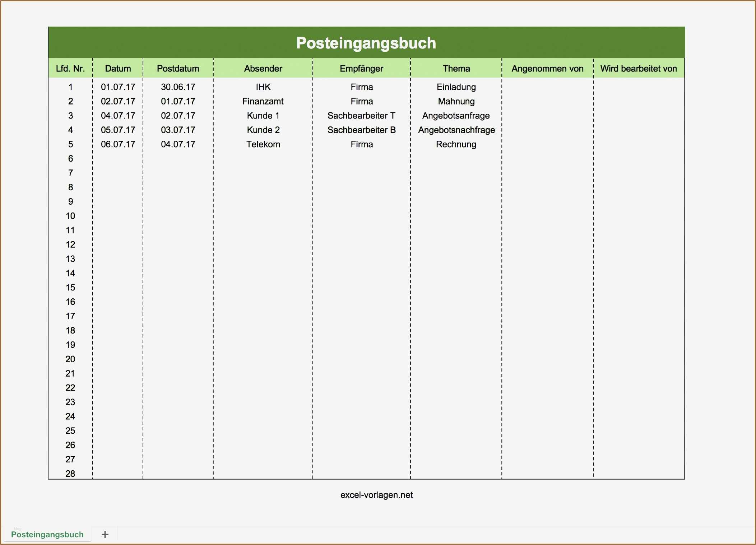Click the excel-vorlagen.net link text

point(376,495)
